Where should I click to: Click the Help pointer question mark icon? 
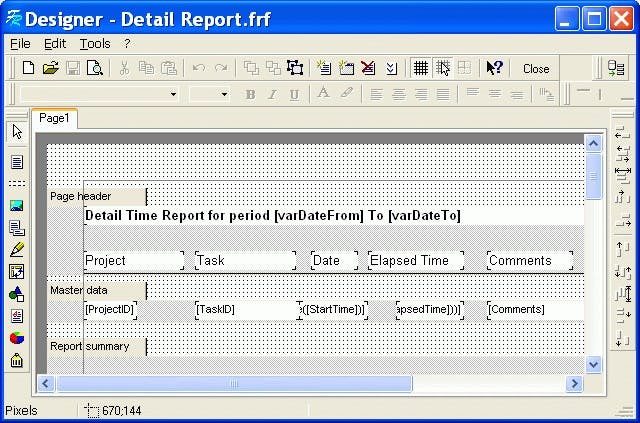495,68
